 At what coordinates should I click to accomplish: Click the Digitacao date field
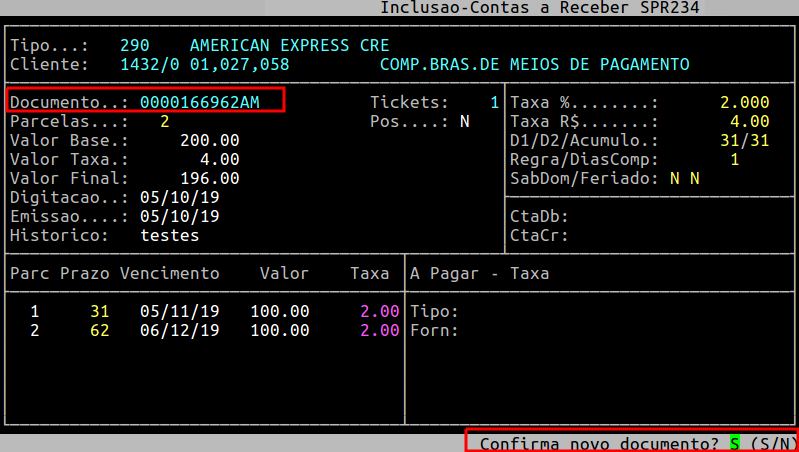pos(179,197)
